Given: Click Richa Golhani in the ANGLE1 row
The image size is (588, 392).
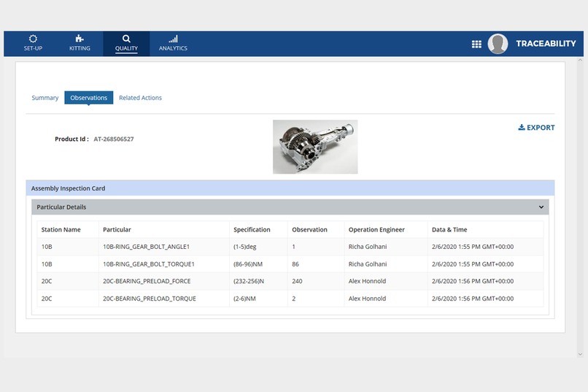Looking at the screenshot, I should 368,247.
